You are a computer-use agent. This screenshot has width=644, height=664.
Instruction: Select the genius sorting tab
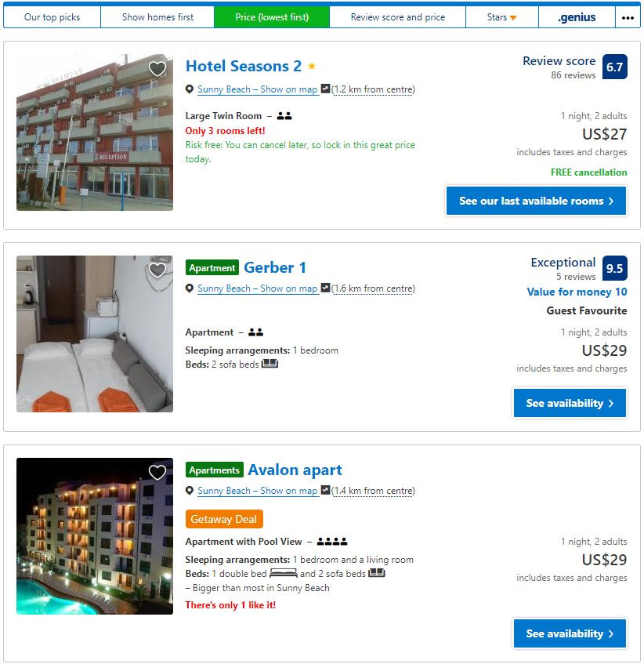577,17
